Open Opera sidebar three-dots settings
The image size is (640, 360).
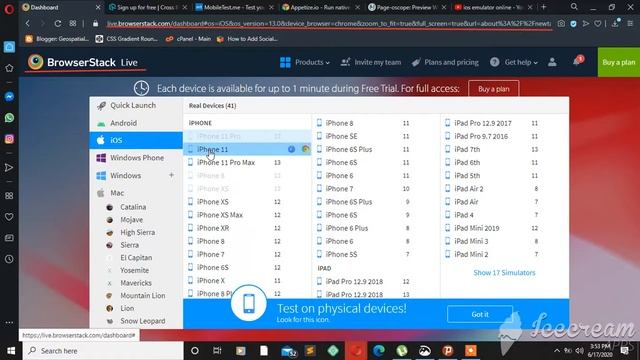(9, 322)
